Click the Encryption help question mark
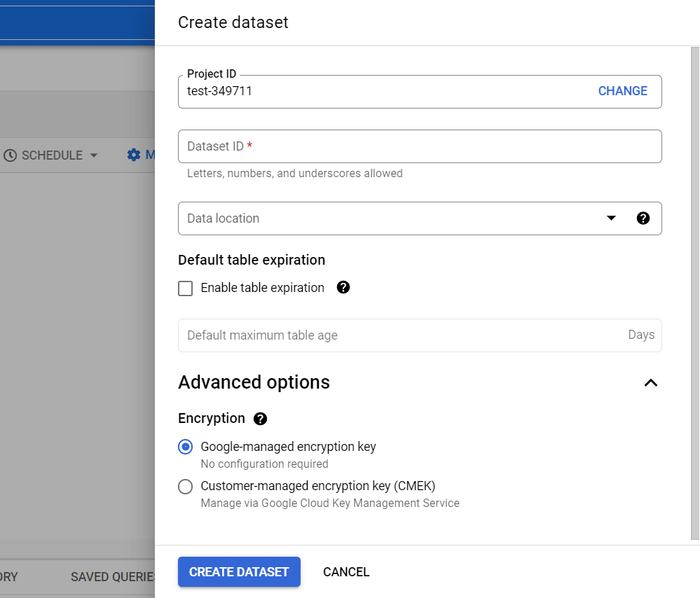This screenshot has width=700, height=598. tap(260, 419)
